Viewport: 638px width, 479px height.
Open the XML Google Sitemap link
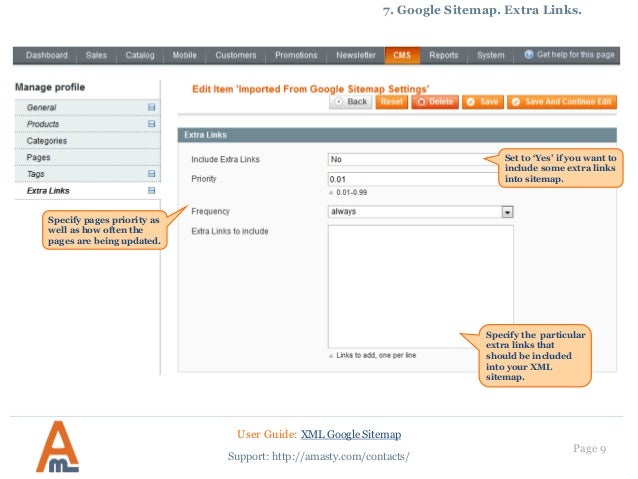pos(351,434)
